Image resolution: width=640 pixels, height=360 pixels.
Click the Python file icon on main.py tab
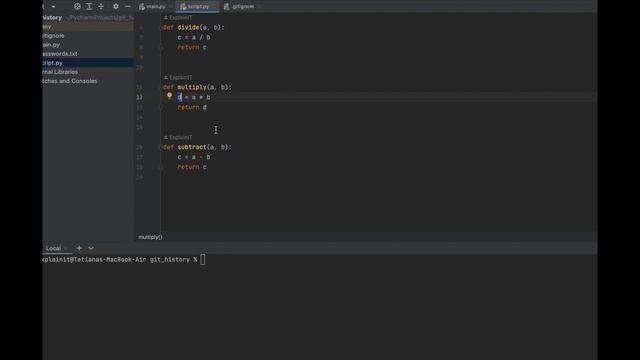142,7
